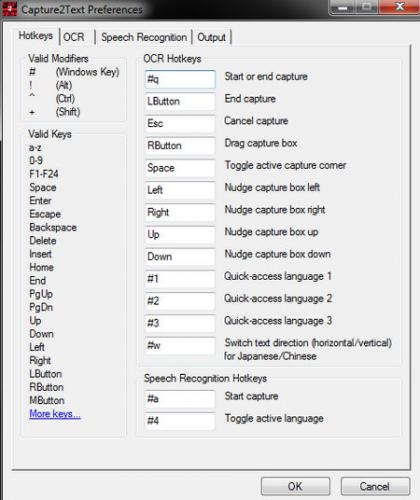Click Escape in the Valid Keys list
This screenshot has height=500, width=420.
[x=45, y=214]
